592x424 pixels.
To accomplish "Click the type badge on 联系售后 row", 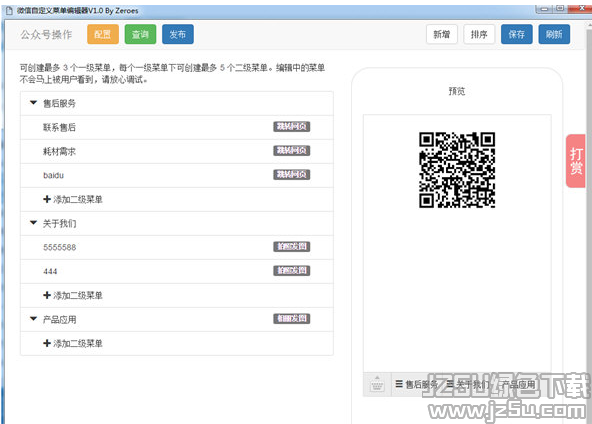I will [291, 126].
